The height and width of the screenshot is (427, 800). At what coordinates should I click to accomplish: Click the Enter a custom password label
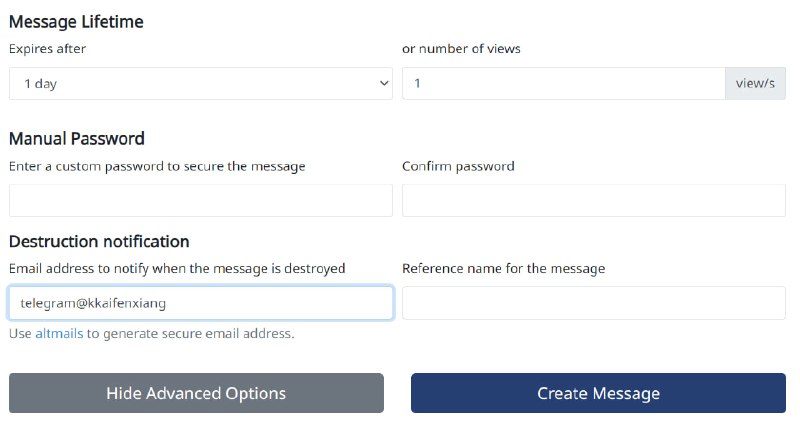157,166
